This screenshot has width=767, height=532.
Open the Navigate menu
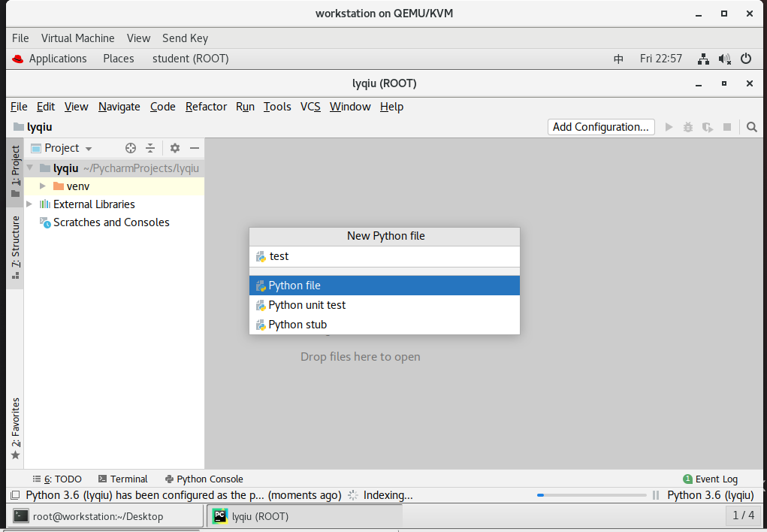click(119, 107)
